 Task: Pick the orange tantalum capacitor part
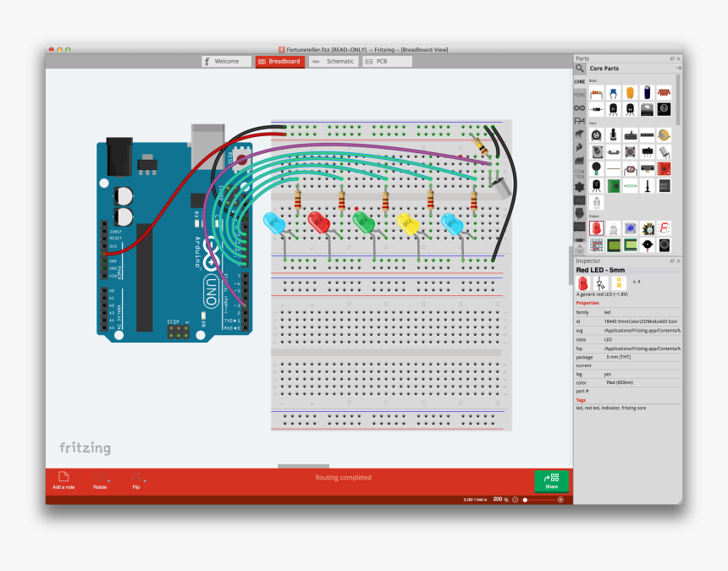click(630, 93)
